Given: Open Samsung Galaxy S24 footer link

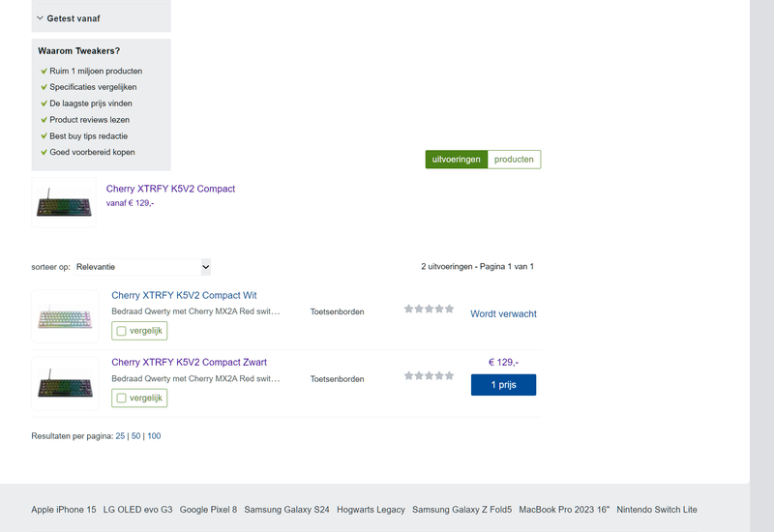Looking at the screenshot, I should pos(286,510).
